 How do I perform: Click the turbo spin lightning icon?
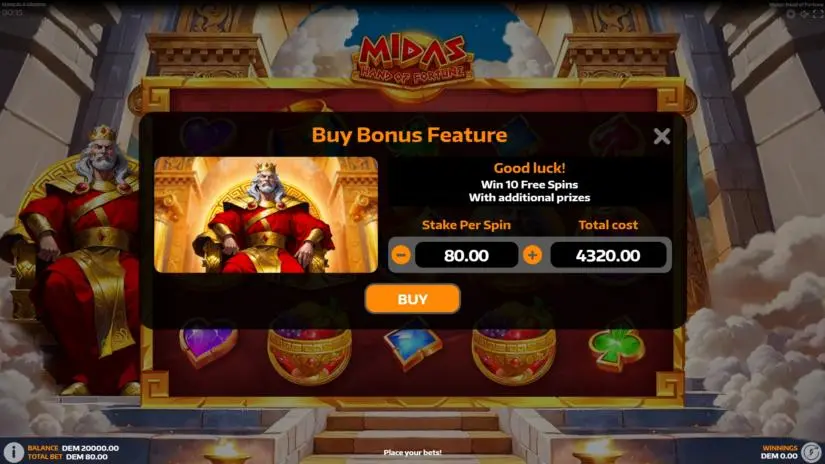811,451
